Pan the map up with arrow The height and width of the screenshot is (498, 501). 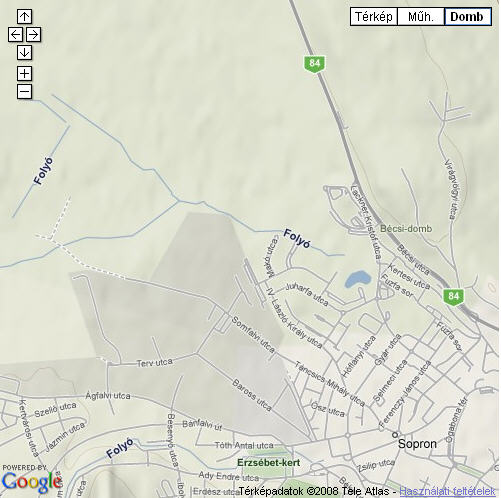click(24, 16)
